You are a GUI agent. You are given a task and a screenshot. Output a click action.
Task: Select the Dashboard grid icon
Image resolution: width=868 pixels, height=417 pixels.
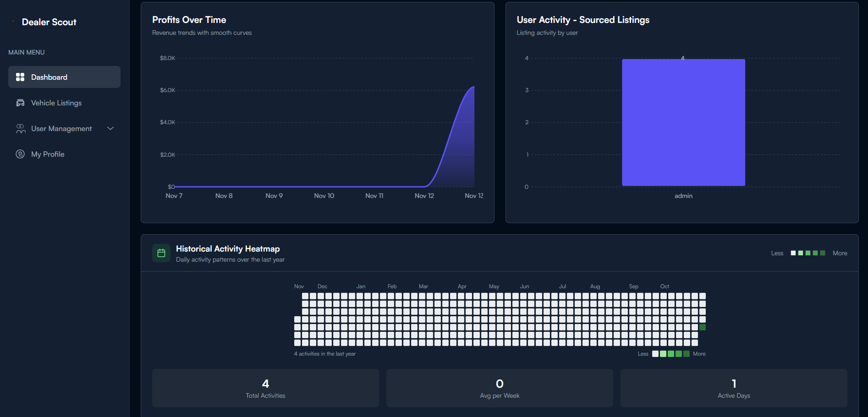[21, 77]
